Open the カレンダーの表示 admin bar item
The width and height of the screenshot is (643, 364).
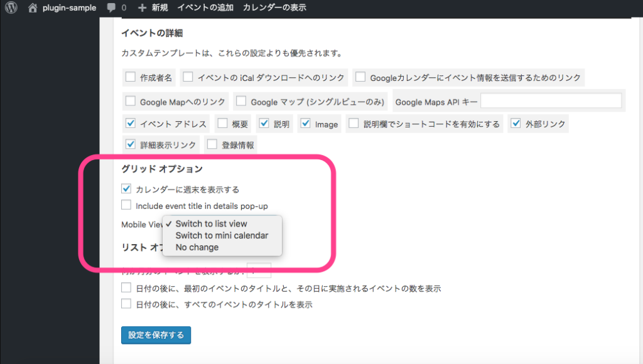pyautogui.click(x=274, y=8)
